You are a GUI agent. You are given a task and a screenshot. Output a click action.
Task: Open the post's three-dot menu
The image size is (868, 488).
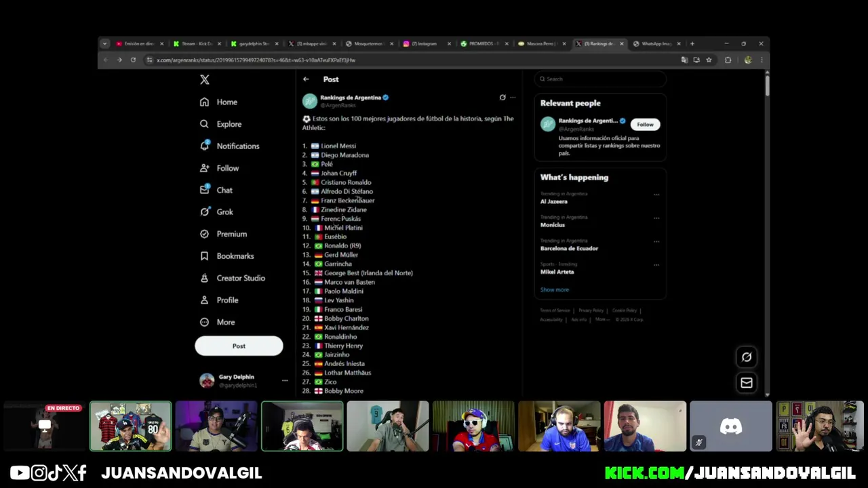(513, 98)
